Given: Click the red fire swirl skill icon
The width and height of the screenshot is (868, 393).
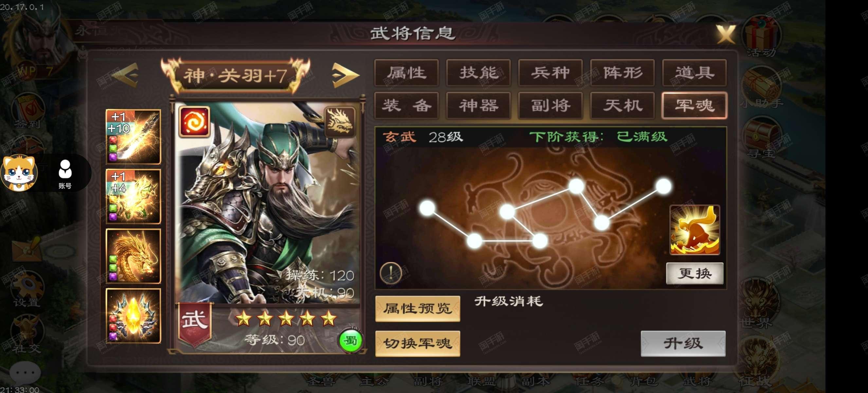Looking at the screenshot, I should pos(194,122).
